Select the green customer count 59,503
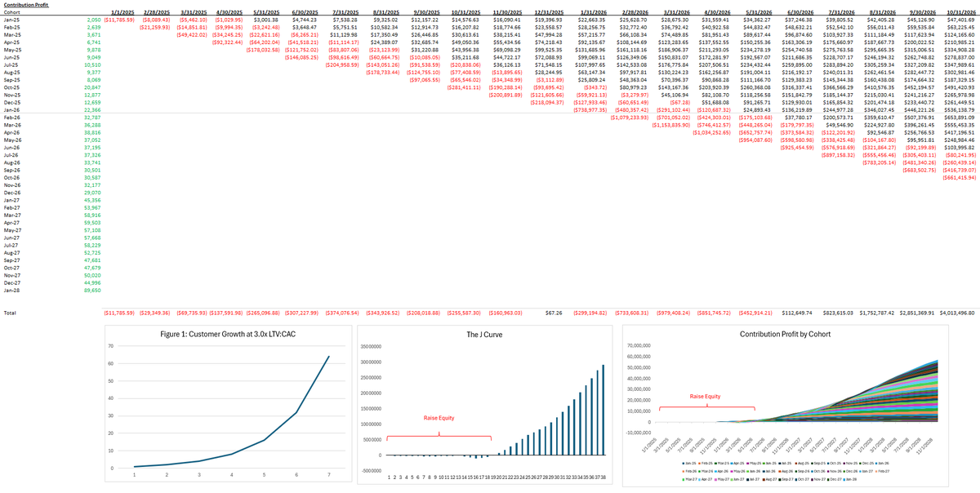Viewport: 980px width, 493px height. [91, 222]
